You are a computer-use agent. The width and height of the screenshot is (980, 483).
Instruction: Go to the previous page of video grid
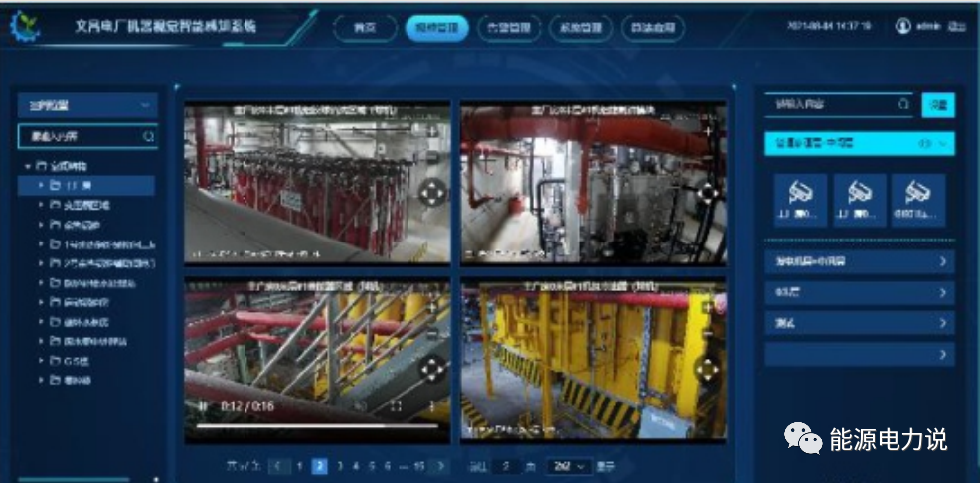(280, 466)
